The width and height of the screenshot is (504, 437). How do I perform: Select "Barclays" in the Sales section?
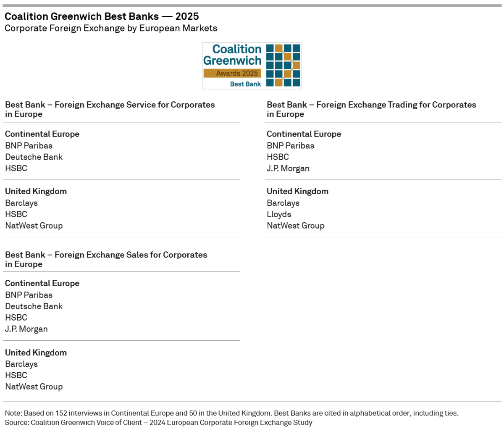[21, 364]
